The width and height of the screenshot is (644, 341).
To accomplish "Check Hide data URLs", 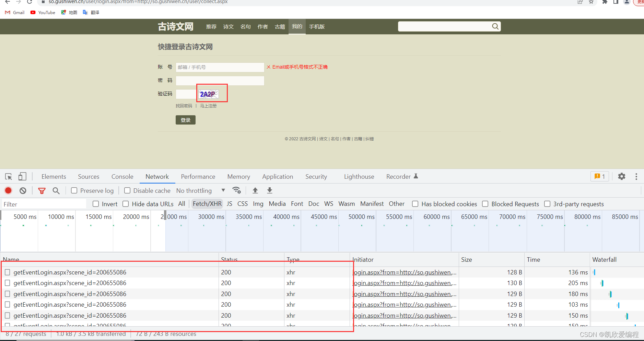I will coord(126,204).
